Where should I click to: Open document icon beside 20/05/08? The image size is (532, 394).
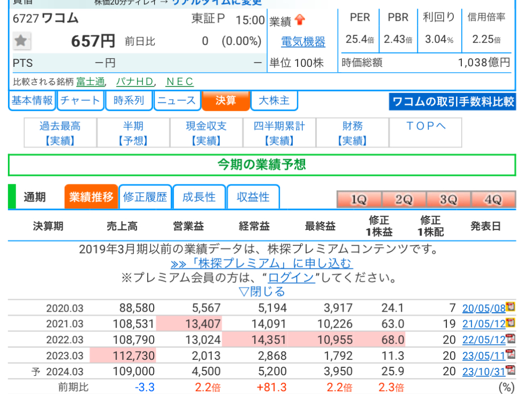511,307
